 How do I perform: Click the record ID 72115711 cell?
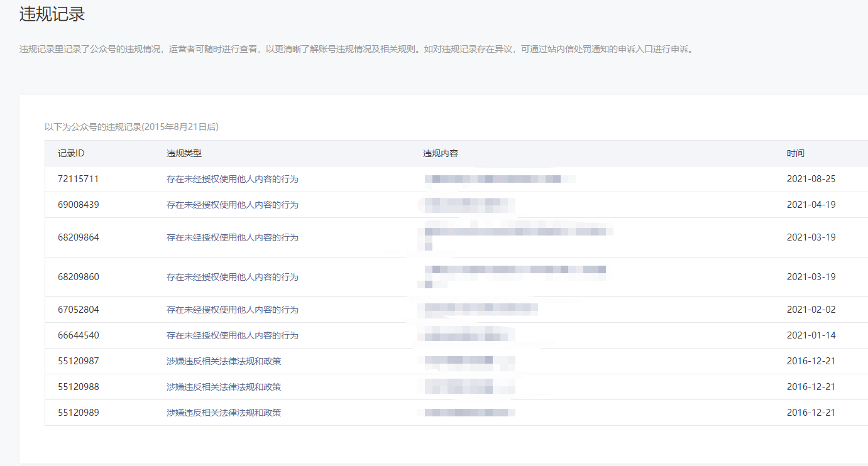78,179
